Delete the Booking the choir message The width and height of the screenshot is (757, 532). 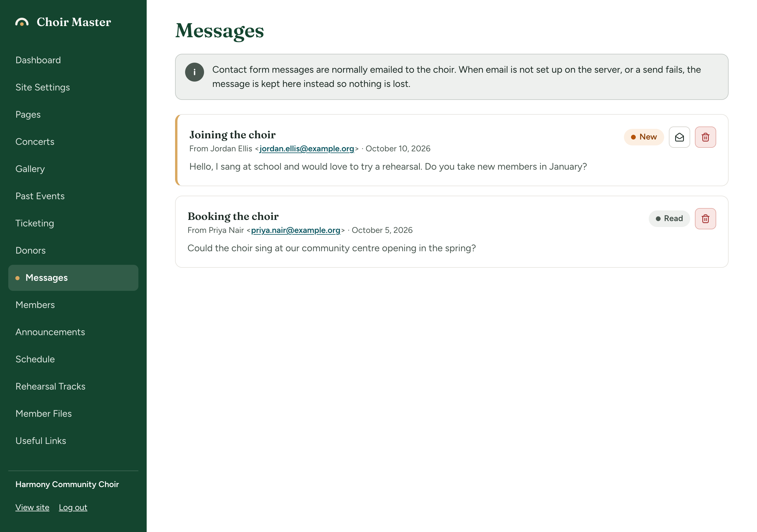point(705,218)
